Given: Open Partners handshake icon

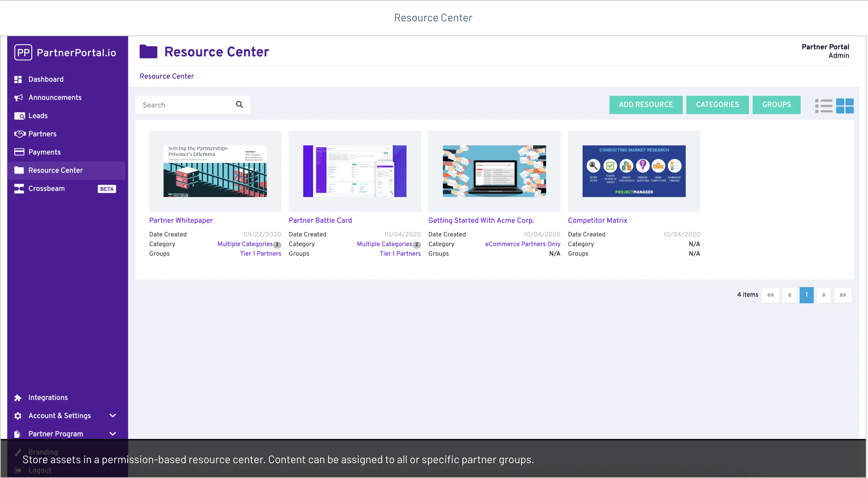Looking at the screenshot, I should point(20,134).
